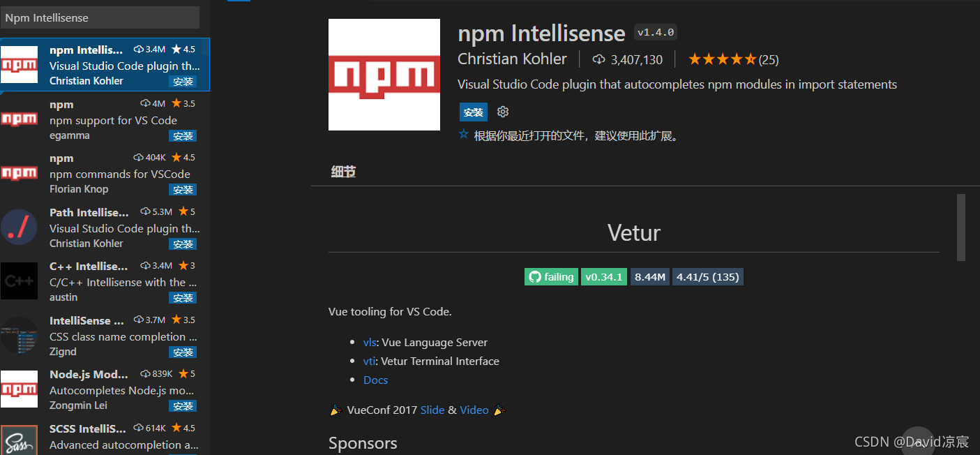980x455 pixels.
Task: Install the npm Intellisense extension from details header
Action: 474,112
